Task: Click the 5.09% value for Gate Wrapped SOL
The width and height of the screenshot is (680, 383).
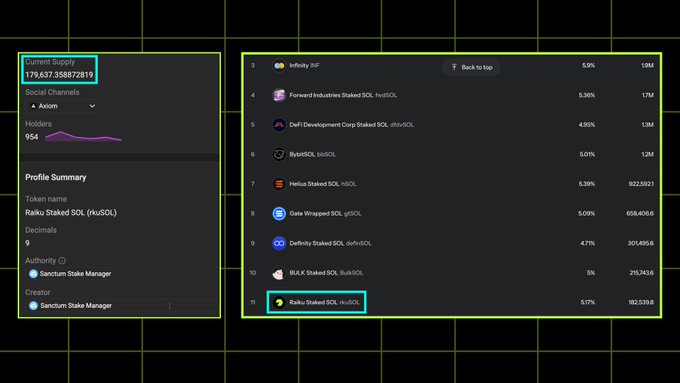Action: 587,213
